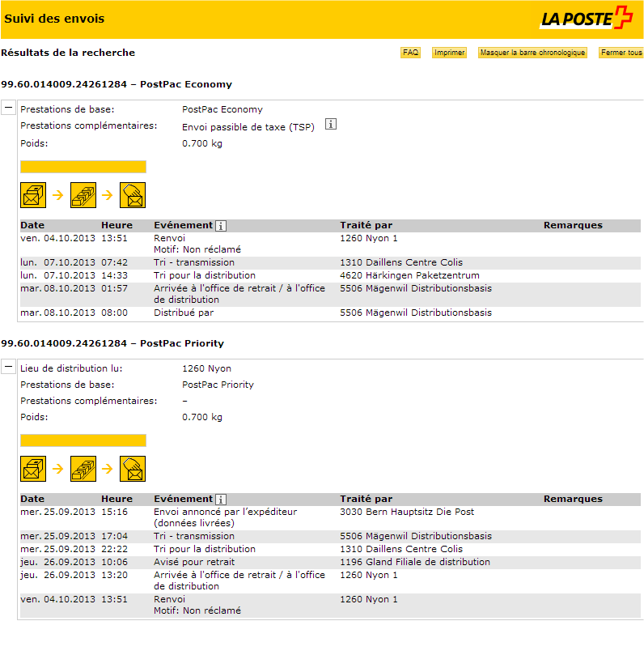Select 'Distribué par' event row
644x655 pixels.
(330, 313)
